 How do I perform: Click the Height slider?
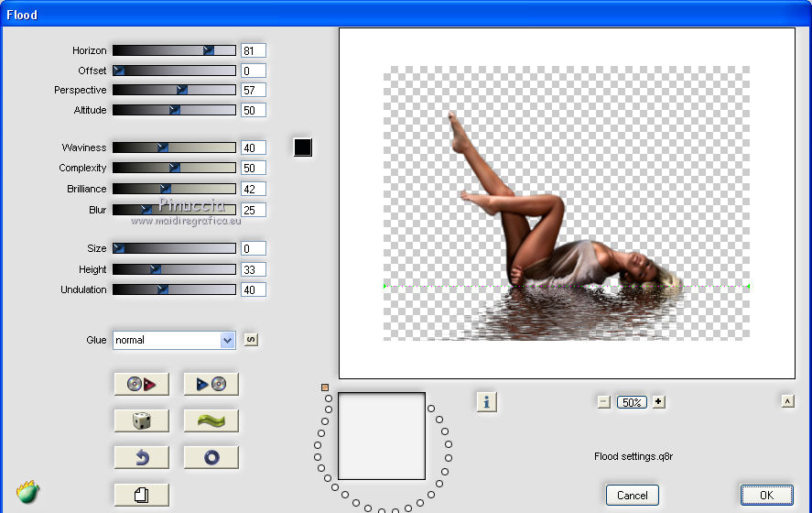[174, 269]
